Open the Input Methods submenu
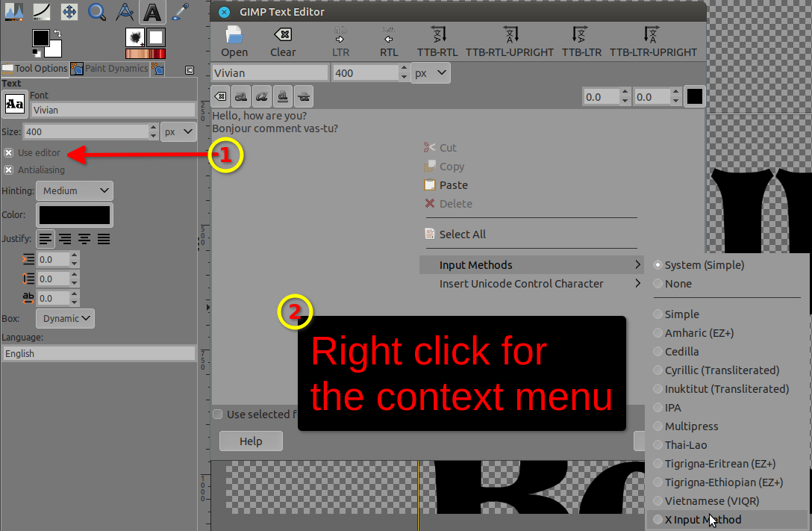 (x=531, y=264)
